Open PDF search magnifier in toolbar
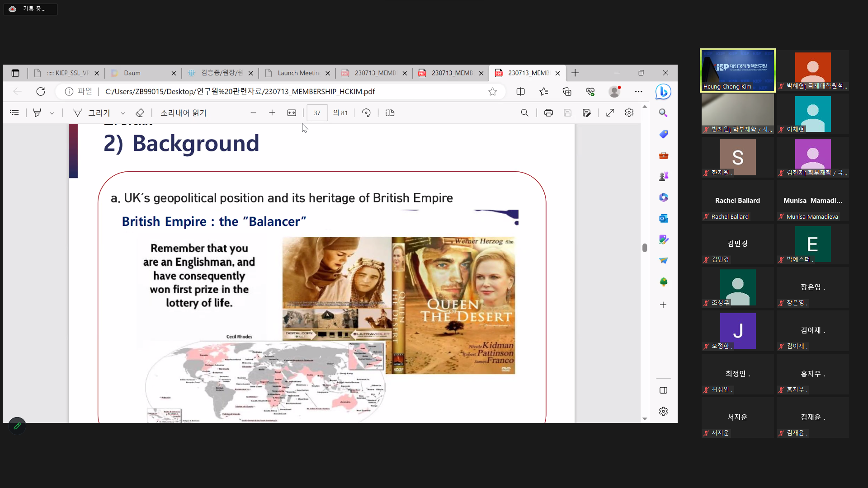 coord(524,113)
